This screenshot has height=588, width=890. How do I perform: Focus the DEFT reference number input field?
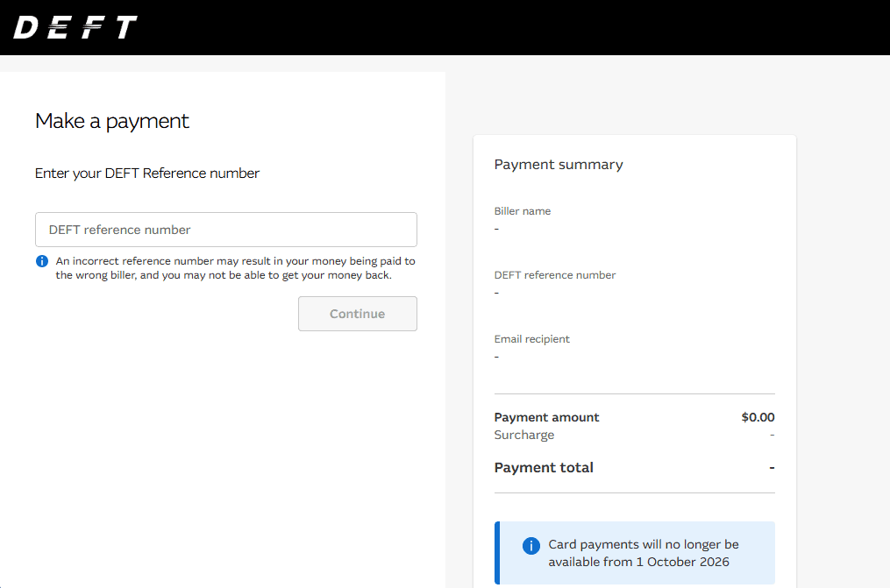point(226,230)
